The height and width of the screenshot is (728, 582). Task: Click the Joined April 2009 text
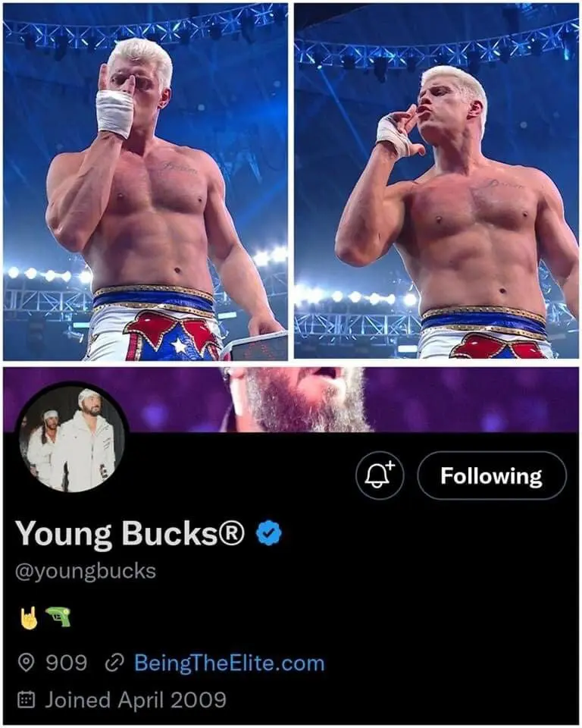point(135,699)
